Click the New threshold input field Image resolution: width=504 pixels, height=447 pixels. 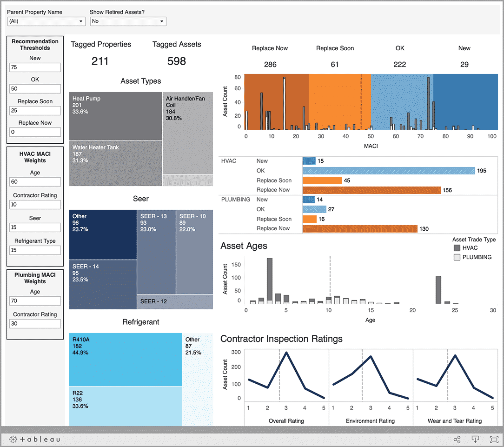tap(35, 67)
